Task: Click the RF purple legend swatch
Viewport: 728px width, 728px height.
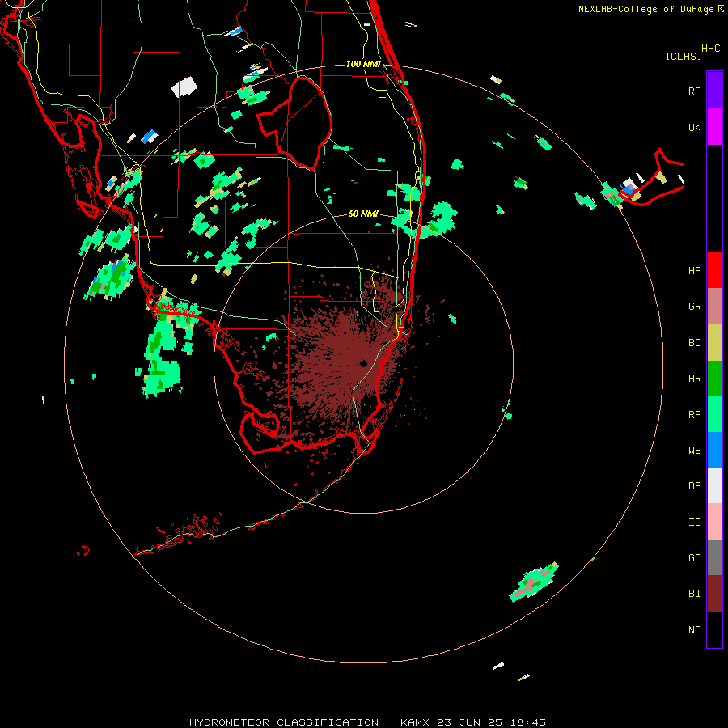Action: pyautogui.click(x=714, y=90)
